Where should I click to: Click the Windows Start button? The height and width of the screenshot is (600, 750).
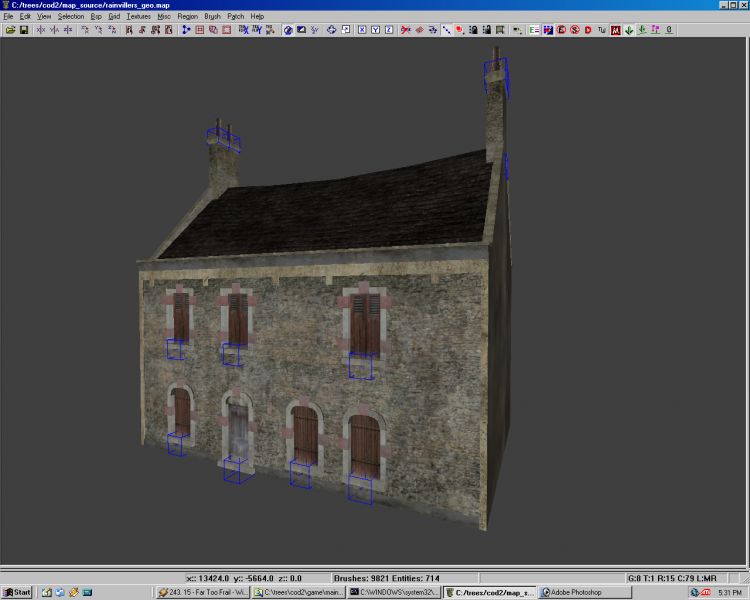(x=17, y=592)
